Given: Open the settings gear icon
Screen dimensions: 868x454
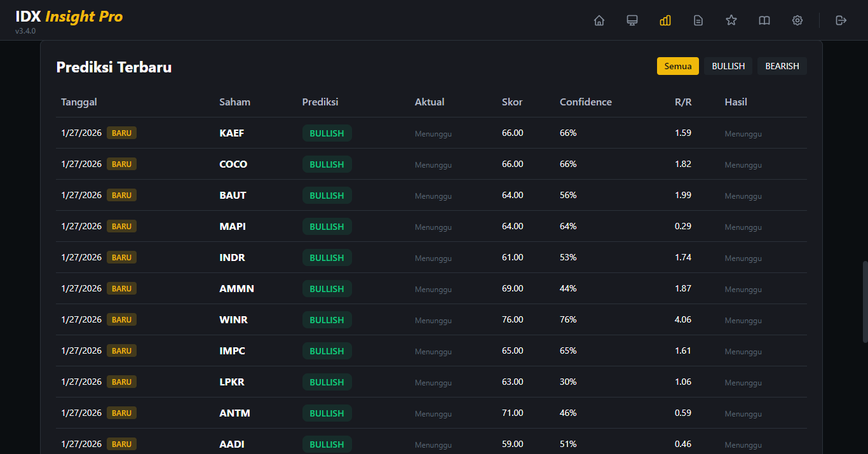Looking at the screenshot, I should click(x=797, y=20).
